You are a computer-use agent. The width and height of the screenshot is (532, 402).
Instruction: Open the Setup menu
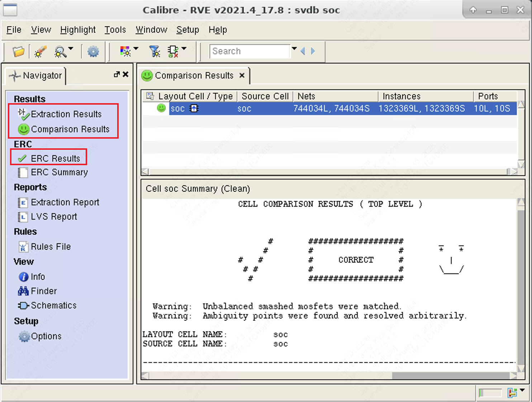point(187,30)
